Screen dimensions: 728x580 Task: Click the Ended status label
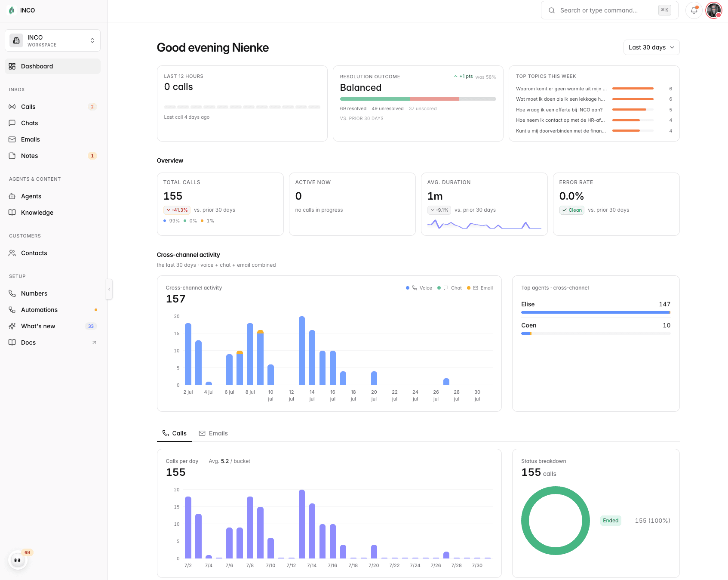[x=611, y=521]
